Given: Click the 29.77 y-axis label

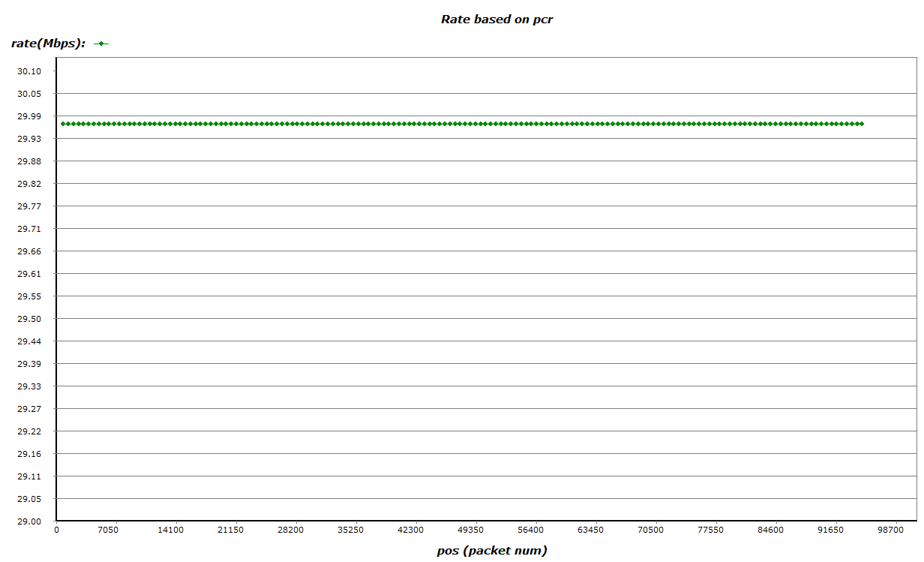Looking at the screenshot, I should pyautogui.click(x=29, y=206).
